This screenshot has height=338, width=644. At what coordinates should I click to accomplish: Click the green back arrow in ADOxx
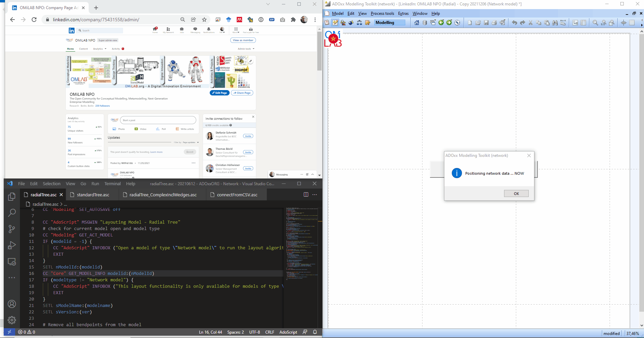point(441,23)
